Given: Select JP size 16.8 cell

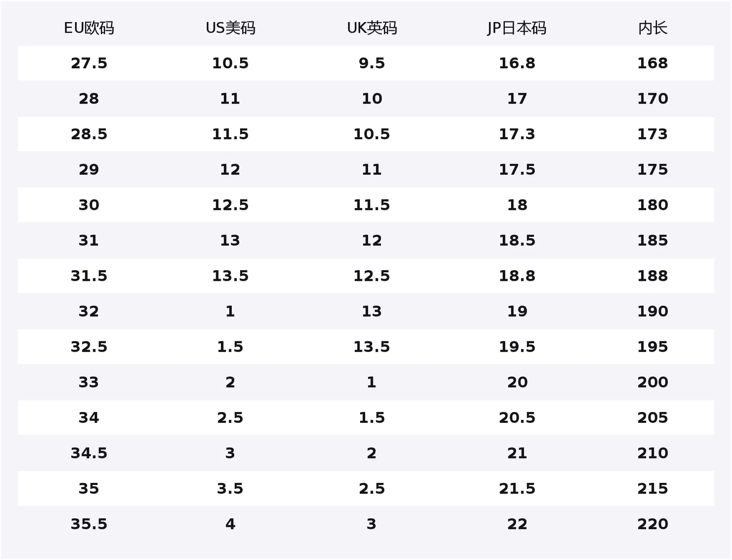Looking at the screenshot, I should (x=517, y=63).
